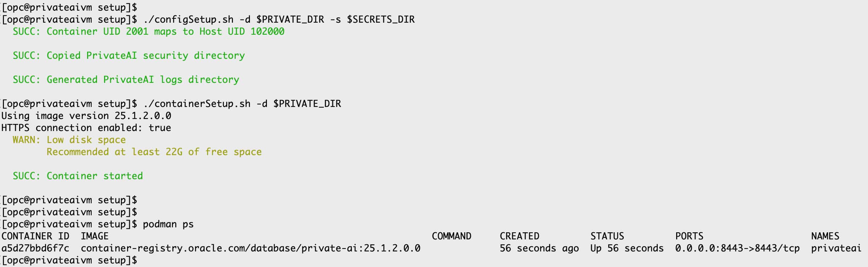Click the container-registry.oracle.com image path
This screenshot has width=868, height=267.
click(251, 248)
